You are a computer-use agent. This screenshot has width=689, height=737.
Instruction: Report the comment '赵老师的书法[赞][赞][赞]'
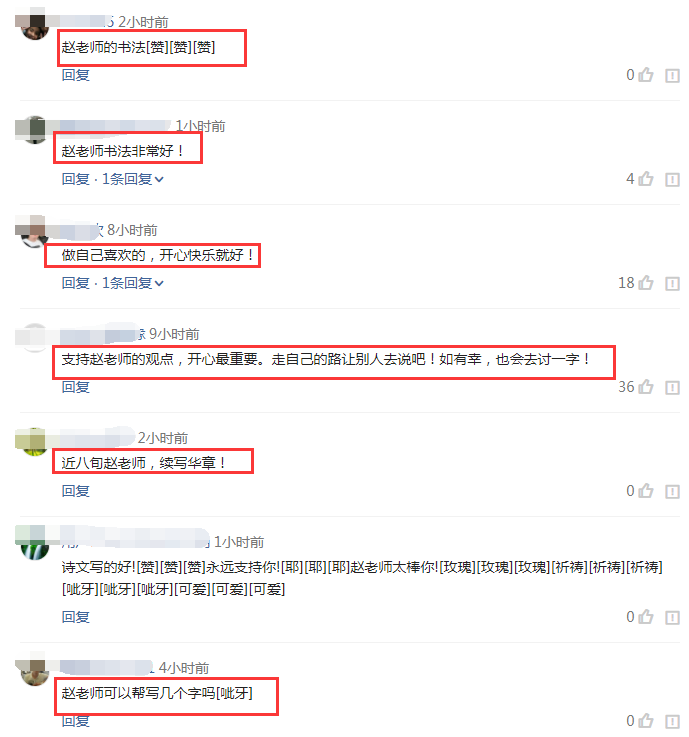click(x=672, y=75)
